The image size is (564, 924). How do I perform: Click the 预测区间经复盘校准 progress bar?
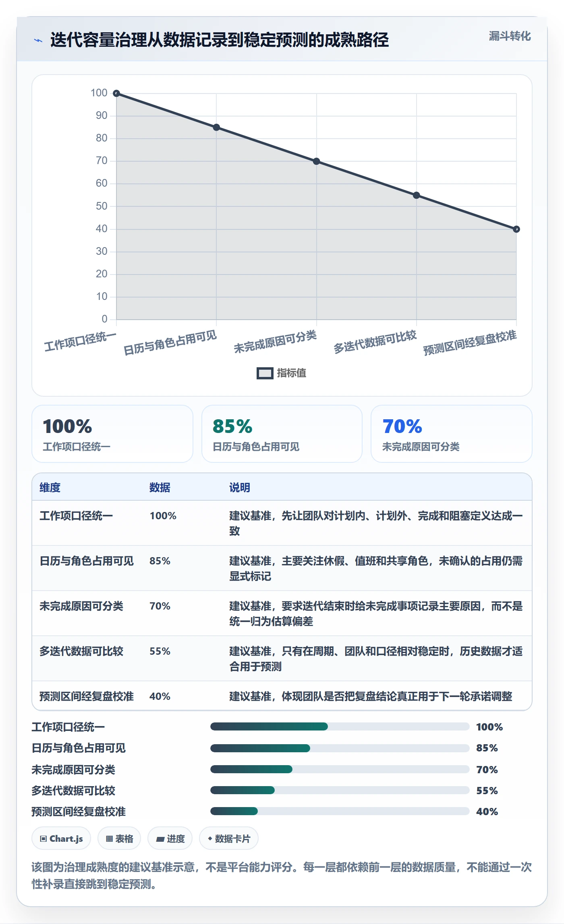pyautogui.click(x=340, y=811)
